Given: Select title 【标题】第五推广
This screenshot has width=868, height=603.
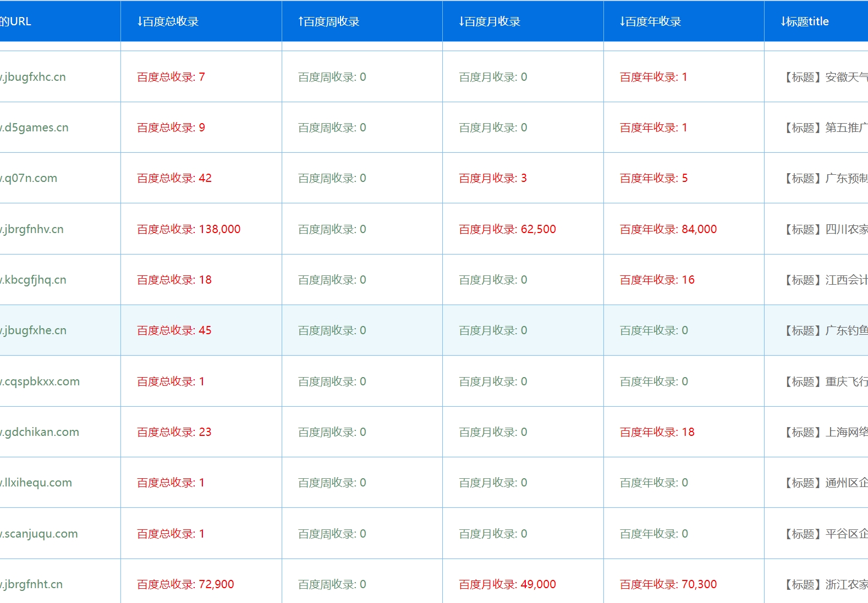Looking at the screenshot, I should [x=824, y=128].
